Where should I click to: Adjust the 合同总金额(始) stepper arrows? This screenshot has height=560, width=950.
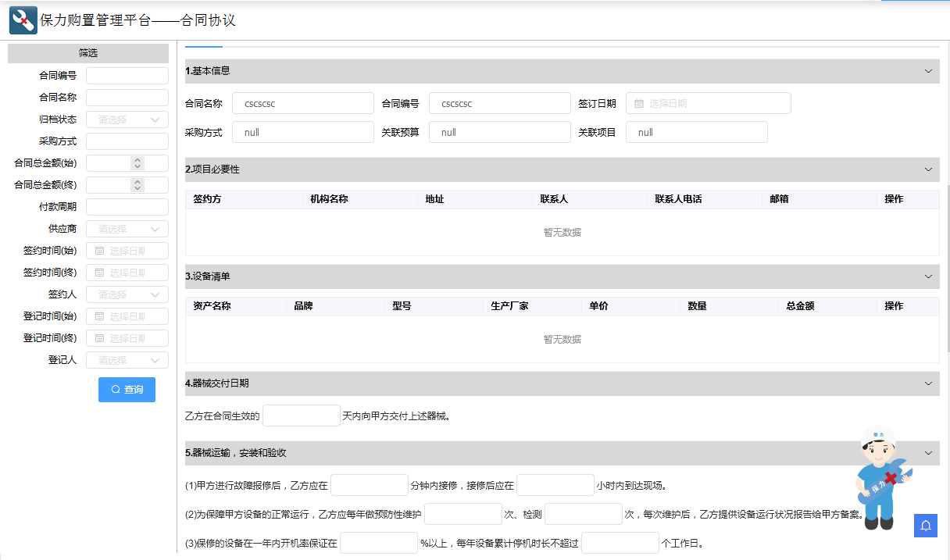[x=137, y=163]
